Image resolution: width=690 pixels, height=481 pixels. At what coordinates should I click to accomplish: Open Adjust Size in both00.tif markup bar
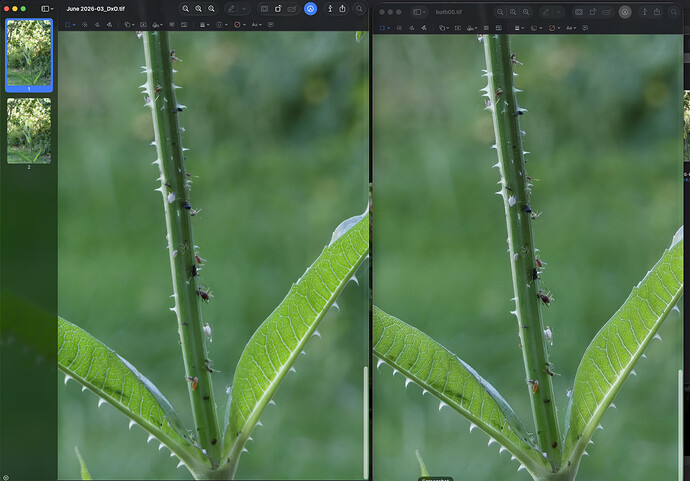[x=499, y=28]
